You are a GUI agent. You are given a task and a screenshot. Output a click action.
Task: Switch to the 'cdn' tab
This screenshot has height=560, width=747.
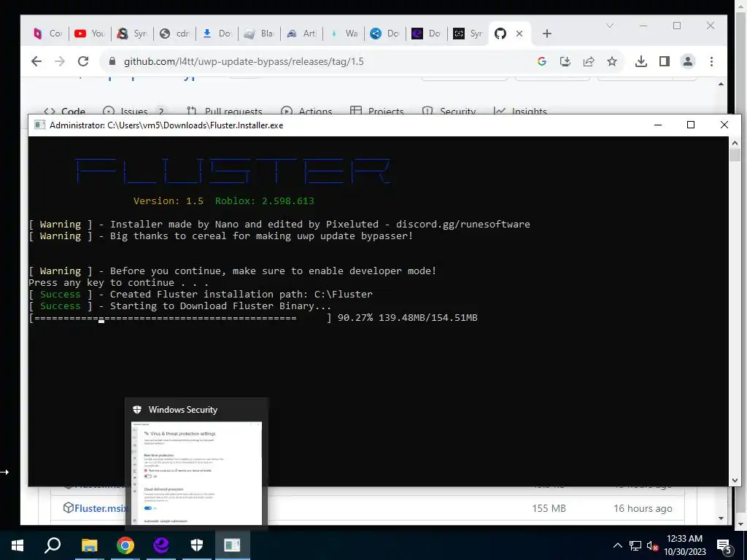coord(175,34)
